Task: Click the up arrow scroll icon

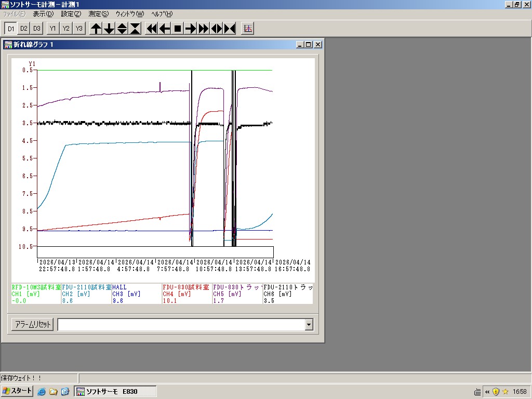Action: tap(96, 29)
